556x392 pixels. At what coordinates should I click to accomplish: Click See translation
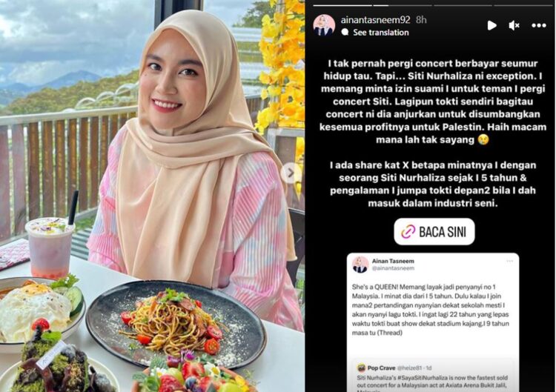(x=381, y=33)
